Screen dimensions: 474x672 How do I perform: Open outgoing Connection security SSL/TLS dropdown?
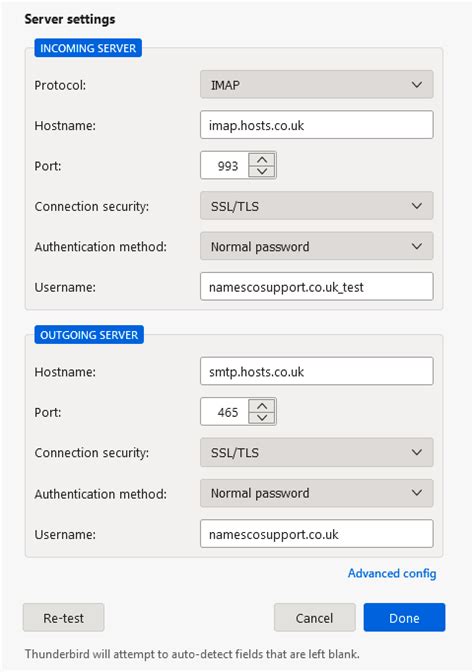click(316, 453)
